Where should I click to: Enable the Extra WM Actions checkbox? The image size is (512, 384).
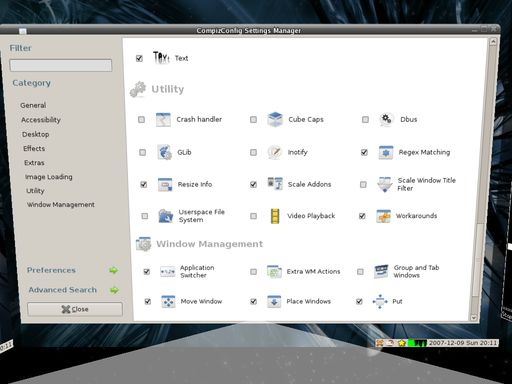pyautogui.click(x=253, y=272)
